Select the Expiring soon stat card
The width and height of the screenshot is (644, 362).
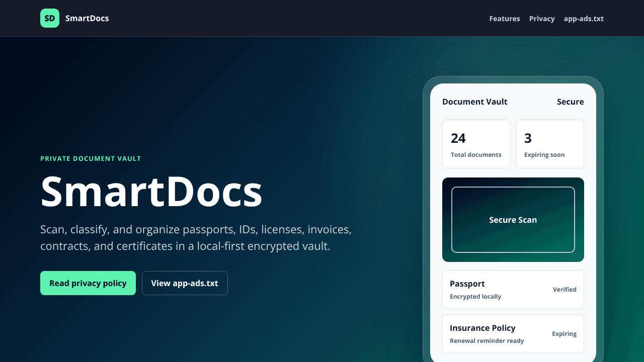tap(550, 144)
